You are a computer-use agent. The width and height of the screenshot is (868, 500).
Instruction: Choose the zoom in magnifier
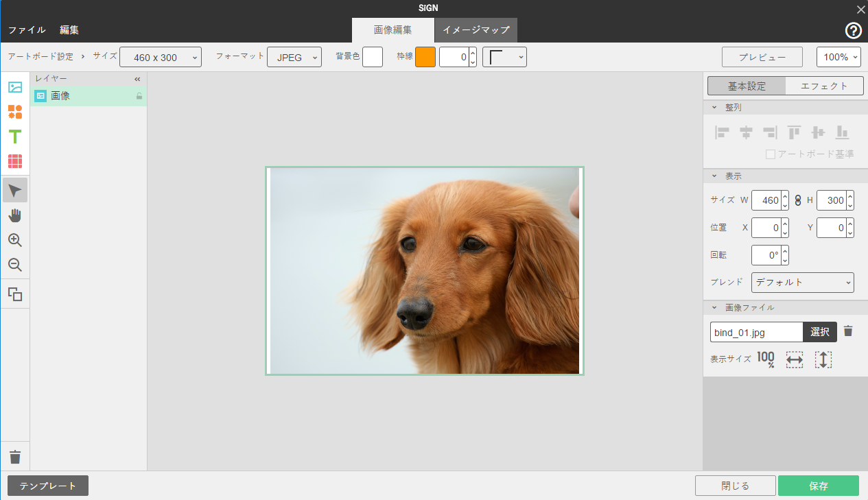click(15, 240)
